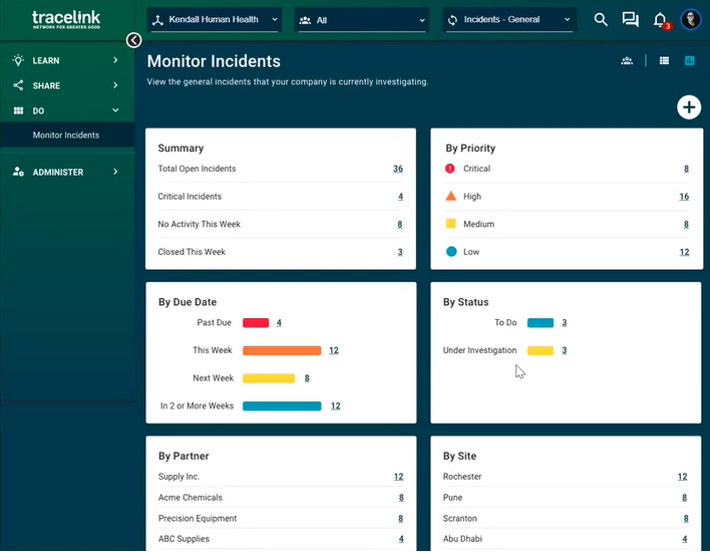Click the Share icon in sidebar
This screenshot has width=710, height=552.
point(18,85)
